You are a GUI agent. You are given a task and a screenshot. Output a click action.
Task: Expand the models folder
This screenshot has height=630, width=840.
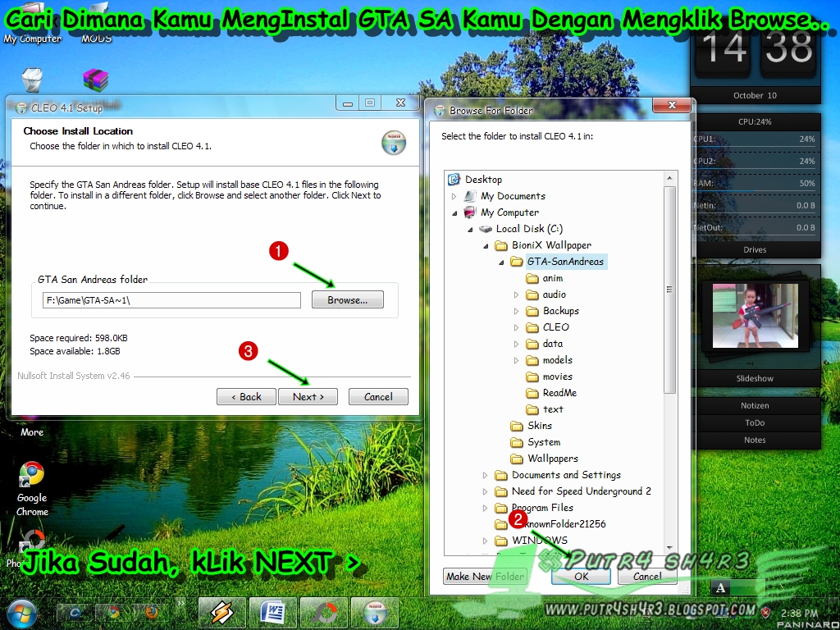(517, 361)
